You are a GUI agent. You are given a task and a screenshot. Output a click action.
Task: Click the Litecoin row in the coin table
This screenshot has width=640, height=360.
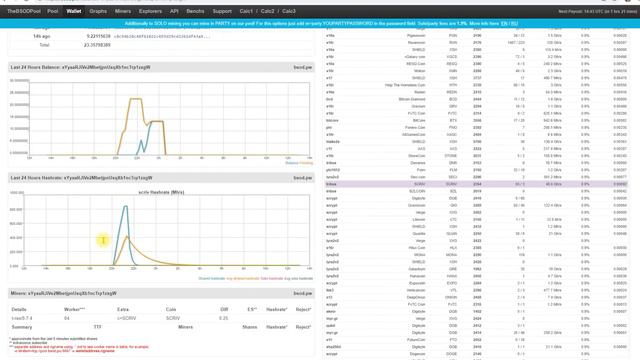(476, 220)
